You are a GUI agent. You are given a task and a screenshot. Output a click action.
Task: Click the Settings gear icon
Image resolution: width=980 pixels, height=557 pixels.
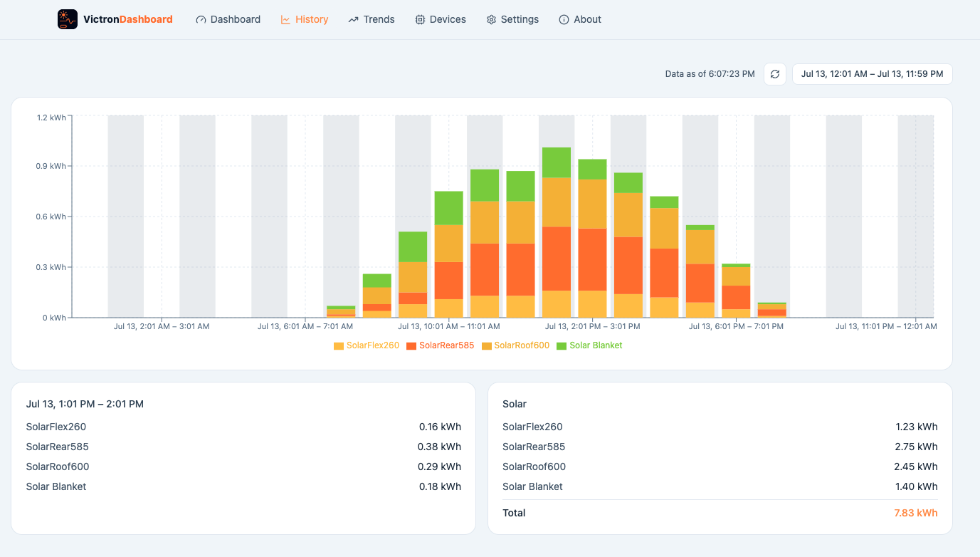click(x=491, y=20)
